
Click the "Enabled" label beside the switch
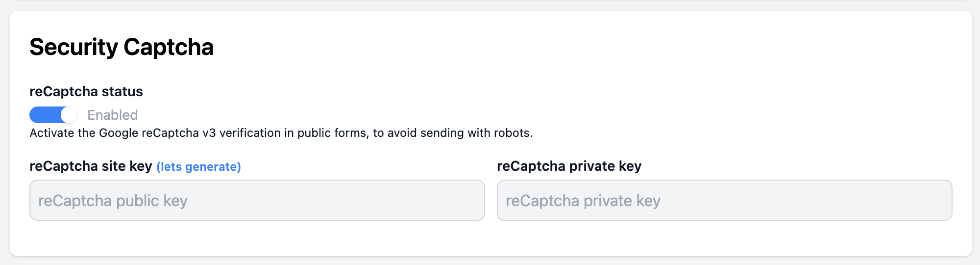112,115
